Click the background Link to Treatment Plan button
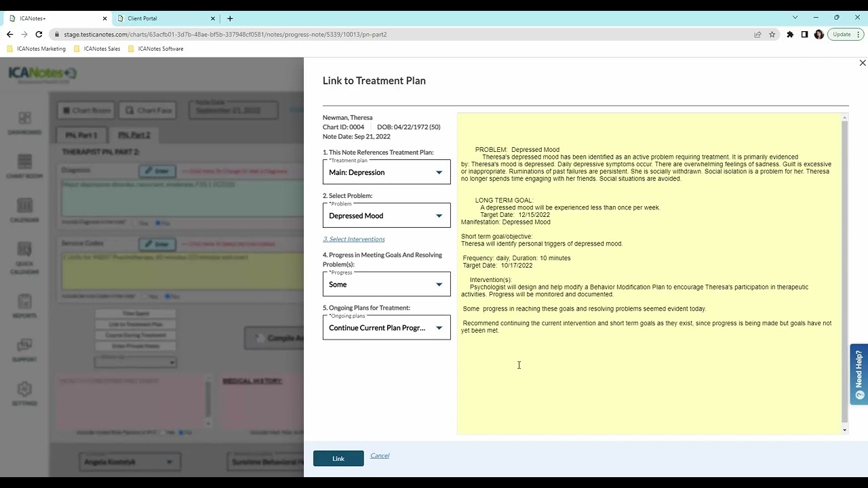 click(x=136, y=325)
